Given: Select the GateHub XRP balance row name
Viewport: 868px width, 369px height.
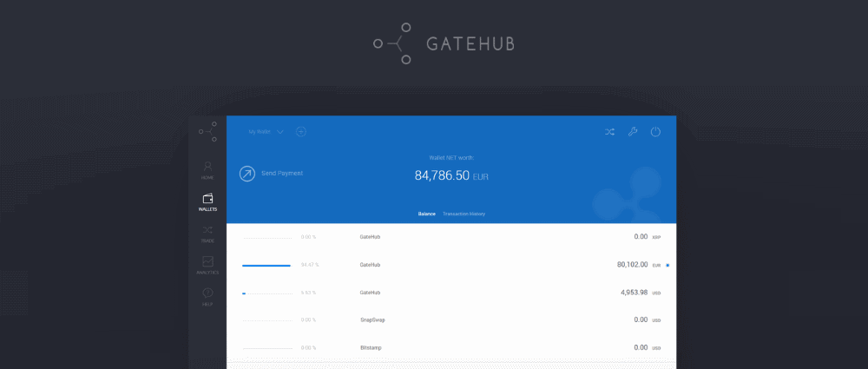Looking at the screenshot, I should click(x=370, y=237).
